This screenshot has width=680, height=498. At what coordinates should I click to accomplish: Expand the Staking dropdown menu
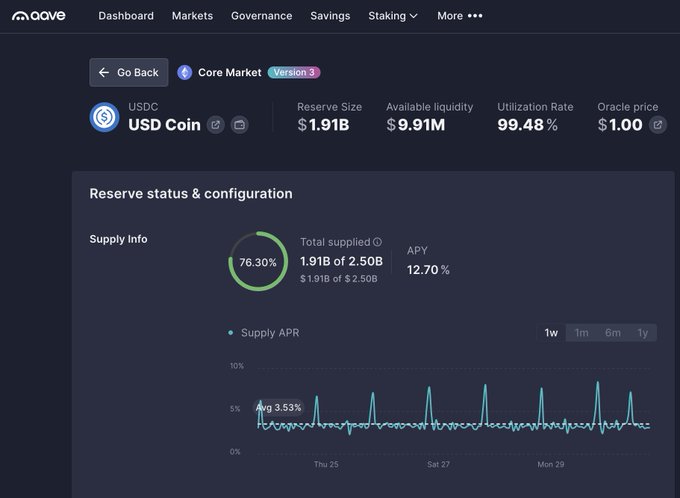[x=393, y=16]
